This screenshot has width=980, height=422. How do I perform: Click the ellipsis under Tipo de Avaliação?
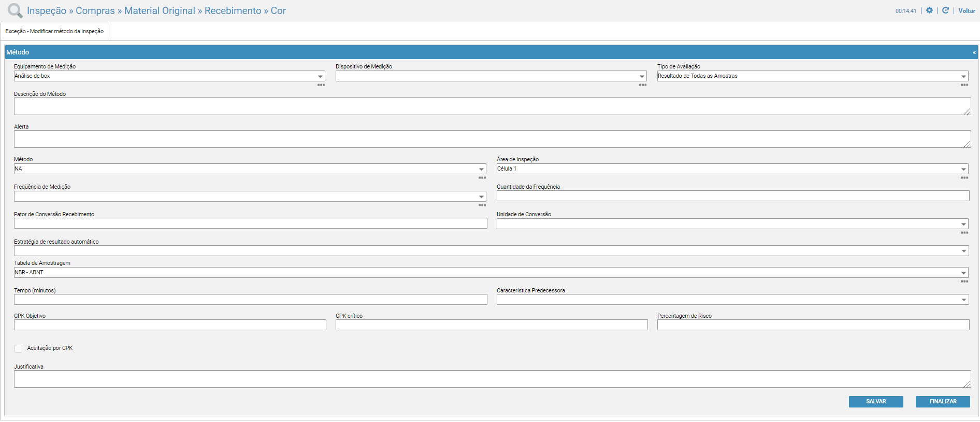coord(964,85)
